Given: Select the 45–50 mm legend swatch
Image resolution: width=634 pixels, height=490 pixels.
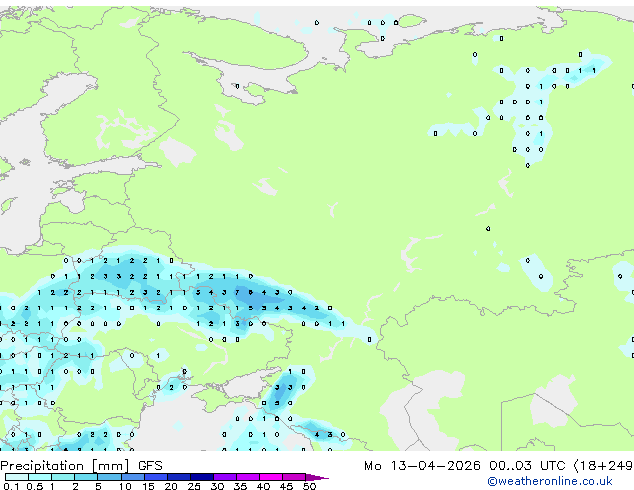Looking at the screenshot, I should (294, 477).
